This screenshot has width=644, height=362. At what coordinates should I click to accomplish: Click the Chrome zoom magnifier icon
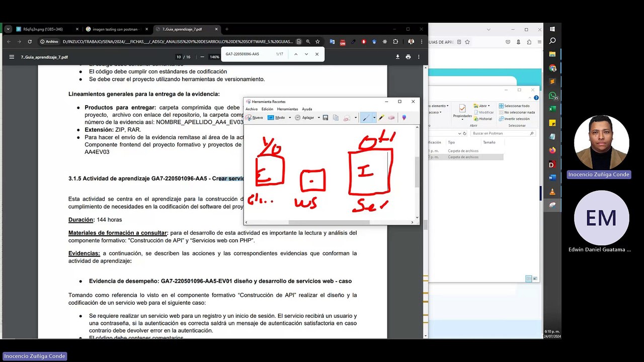[x=308, y=42]
